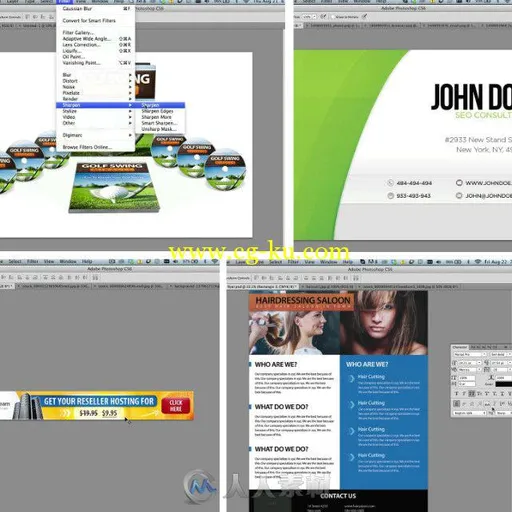Select Sharpen More in Sharpen submenu
Image resolution: width=512 pixels, height=512 pixels.
pos(160,117)
